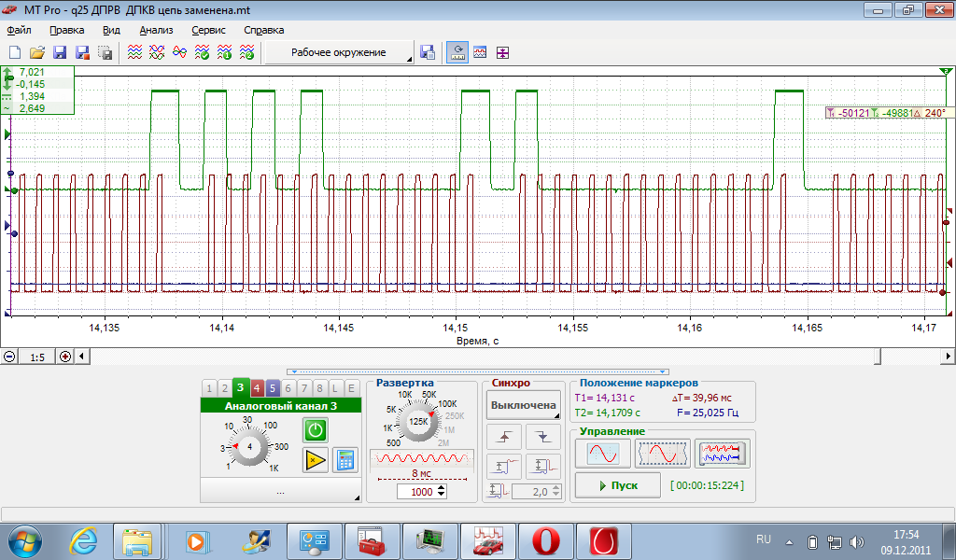
Task: Toggle the ruler measurement toolbar button
Action: pyautogui.click(x=457, y=53)
